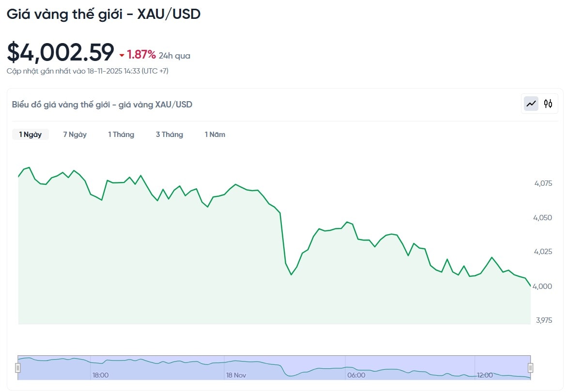The width and height of the screenshot is (567, 392).
Task: Grab the left navigator range handle
Action: 18,368
